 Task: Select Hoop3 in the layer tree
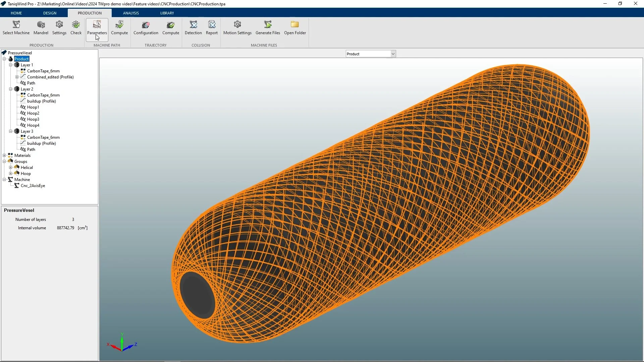click(x=33, y=119)
